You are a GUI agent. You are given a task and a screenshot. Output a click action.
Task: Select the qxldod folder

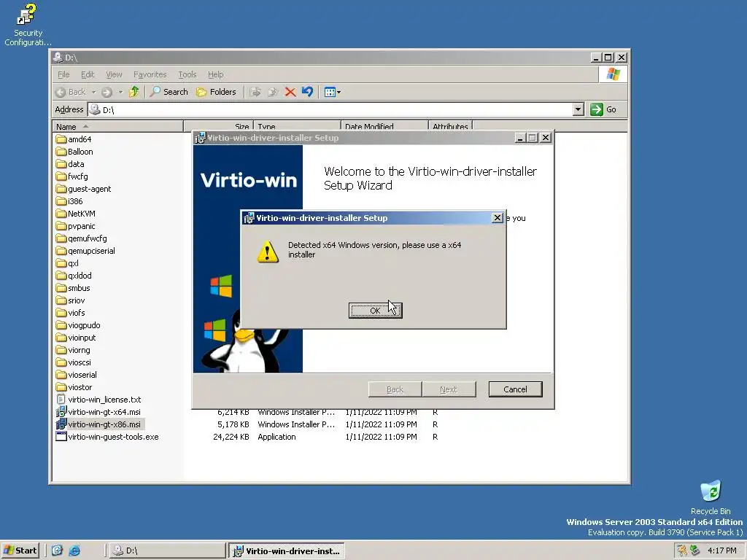click(x=74, y=275)
